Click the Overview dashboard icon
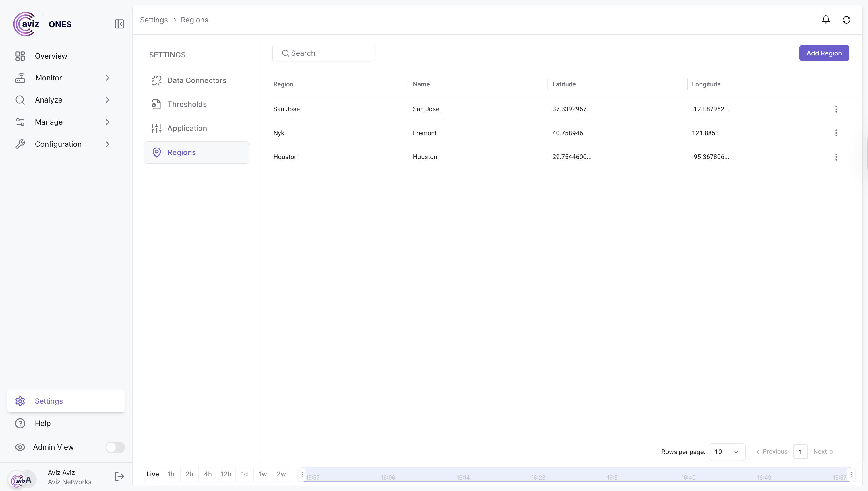 [20, 56]
